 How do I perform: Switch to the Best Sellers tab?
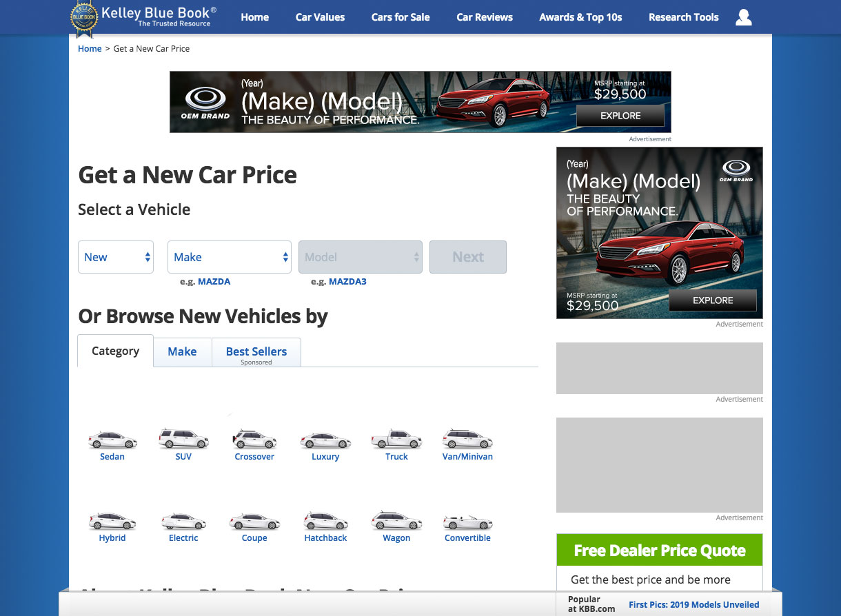coord(256,352)
